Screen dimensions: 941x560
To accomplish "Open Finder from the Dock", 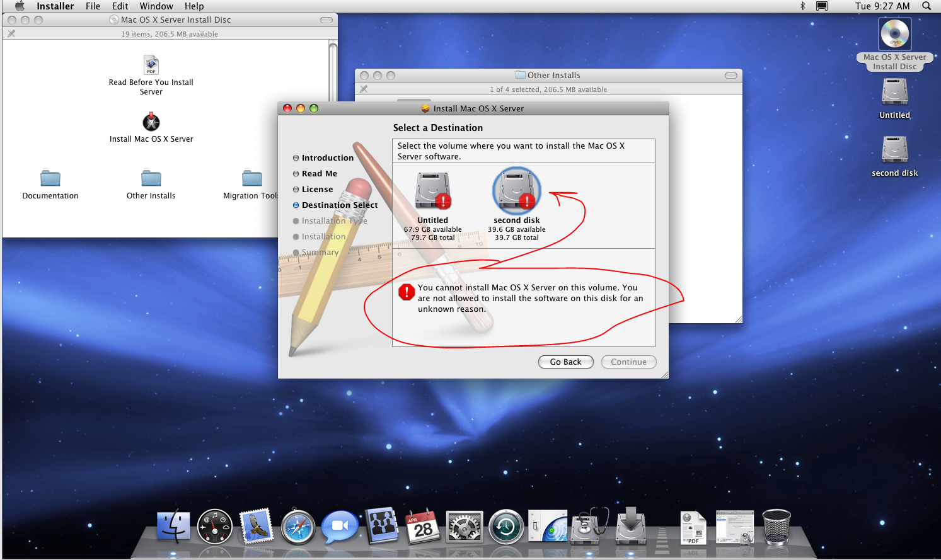I will (x=173, y=526).
